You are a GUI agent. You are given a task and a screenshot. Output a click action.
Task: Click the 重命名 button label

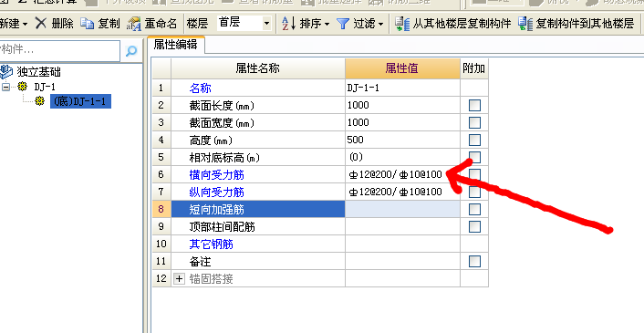click(161, 24)
